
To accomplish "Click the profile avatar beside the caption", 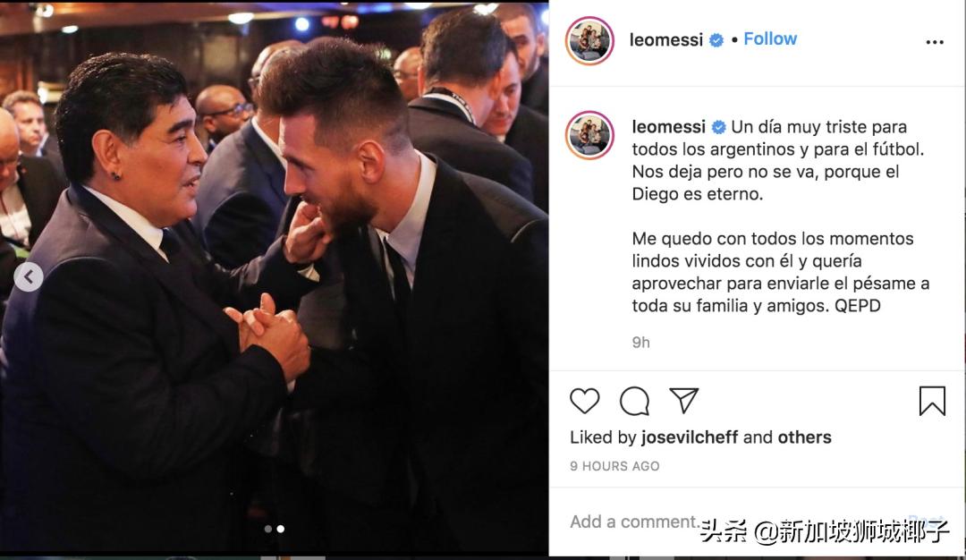I will [x=589, y=135].
